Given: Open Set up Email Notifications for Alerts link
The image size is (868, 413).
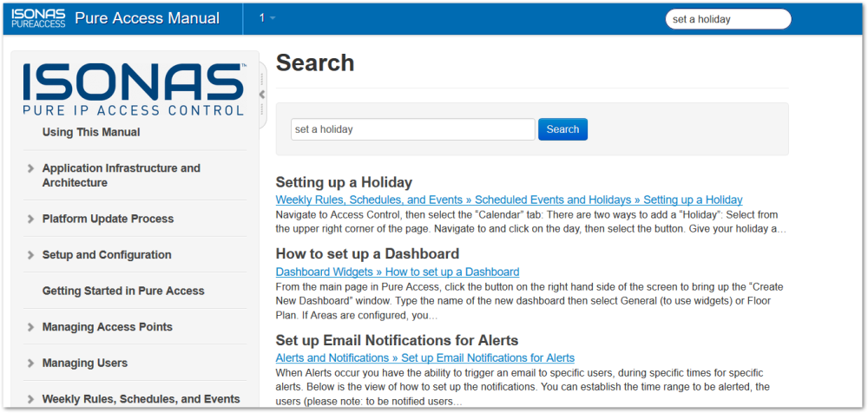Looking at the screenshot, I should click(x=424, y=357).
